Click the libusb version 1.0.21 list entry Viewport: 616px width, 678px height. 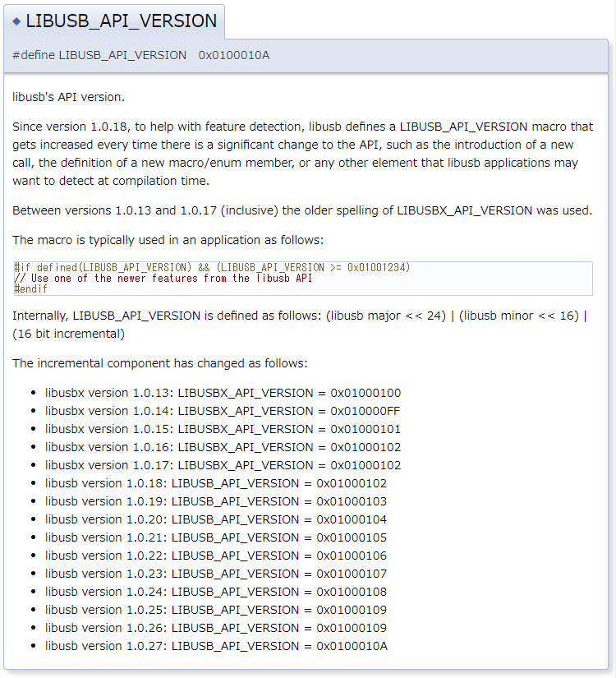click(216, 537)
